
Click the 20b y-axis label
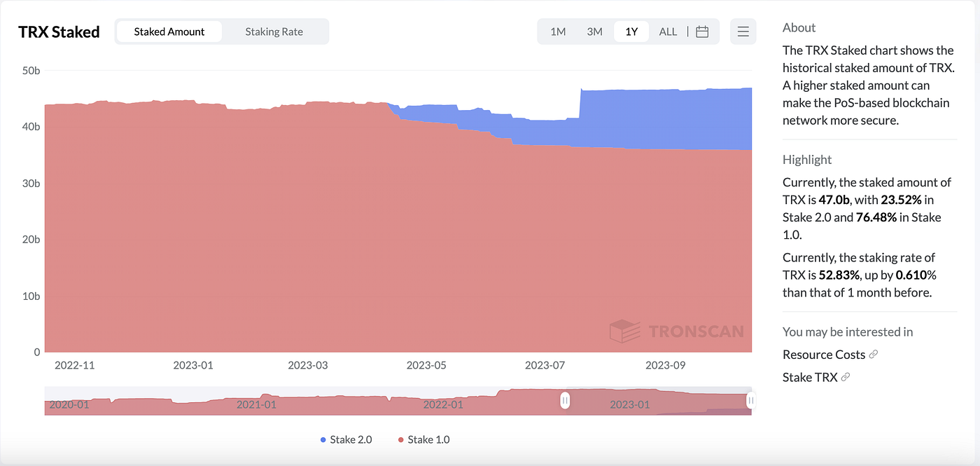point(31,240)
